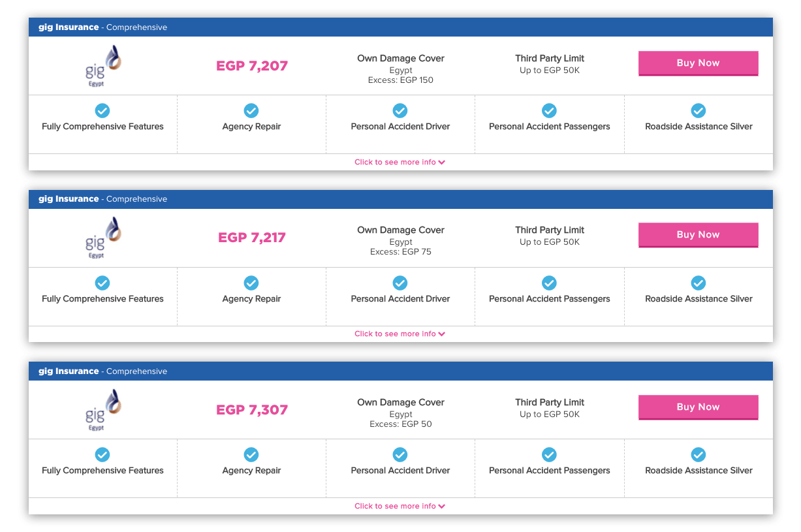
Task: Click Fully Comprehensive Features checkmark in EGP 7,217 plan
Action: 102,283
